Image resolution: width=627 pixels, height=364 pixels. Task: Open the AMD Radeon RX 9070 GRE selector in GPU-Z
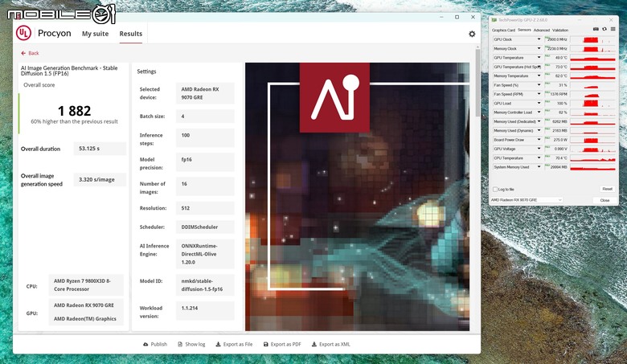pos(527,200)
